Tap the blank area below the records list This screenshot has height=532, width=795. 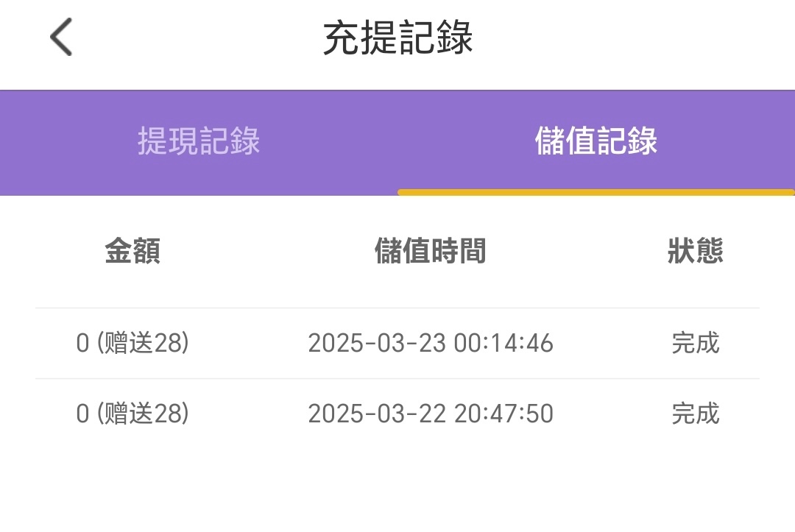[397, 486]
